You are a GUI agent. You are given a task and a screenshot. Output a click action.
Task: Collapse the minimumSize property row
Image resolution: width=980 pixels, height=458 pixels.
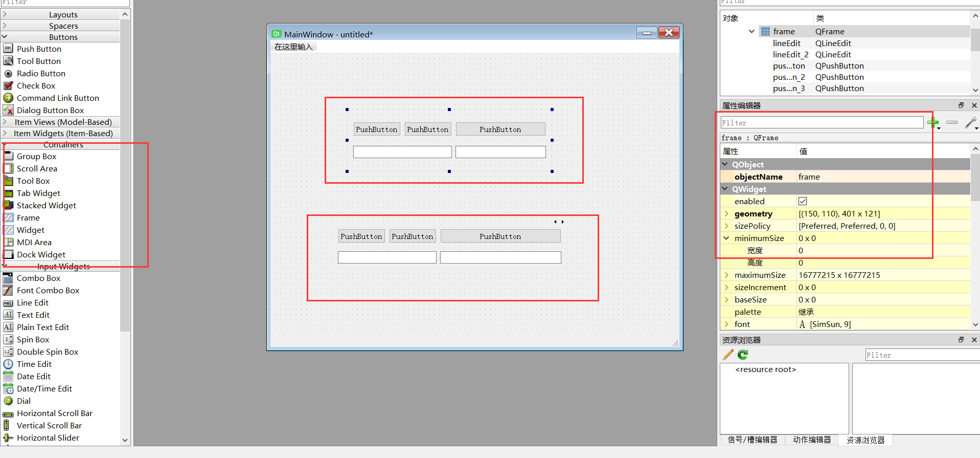[x=726, y=238]
